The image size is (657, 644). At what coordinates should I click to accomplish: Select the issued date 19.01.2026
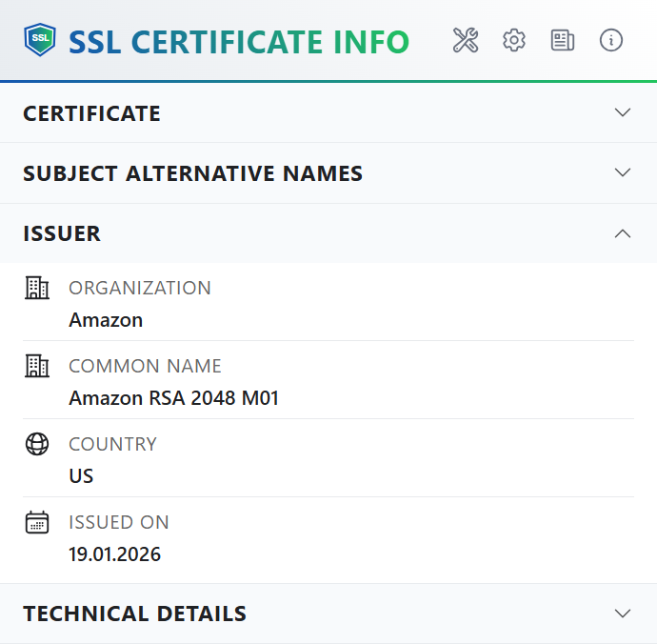pos(115,554)
